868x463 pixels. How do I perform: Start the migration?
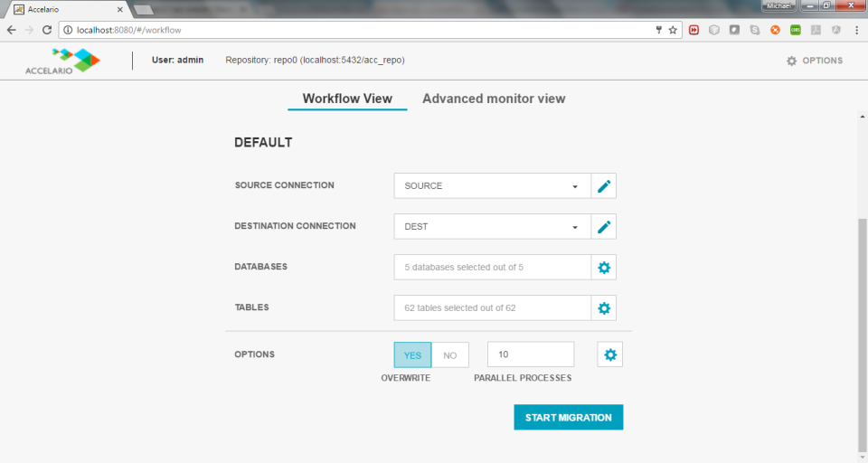pos(569,417)
